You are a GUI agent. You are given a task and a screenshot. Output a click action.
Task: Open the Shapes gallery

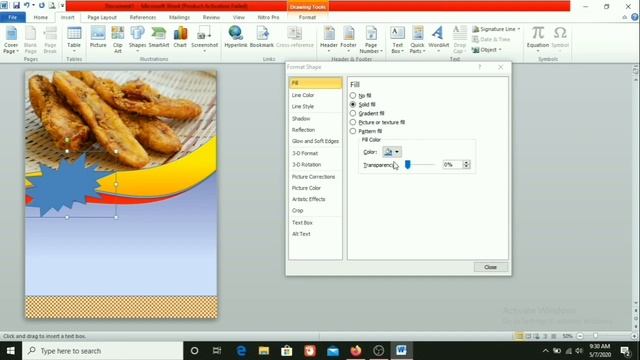point(137,39)
